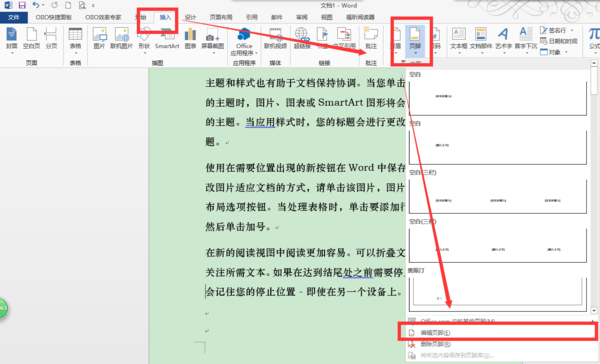Switch to the Home (开始) tab

point(140,17)
